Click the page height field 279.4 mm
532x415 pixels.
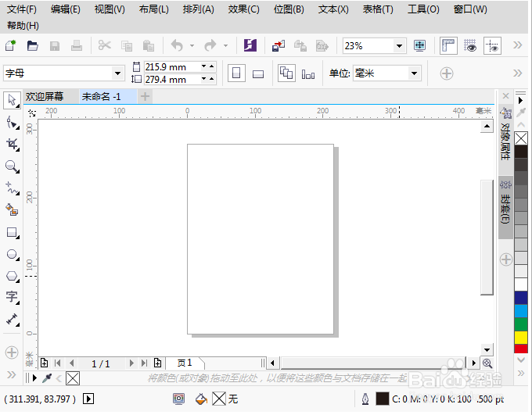pyautogui.click(x=171, y=80)
